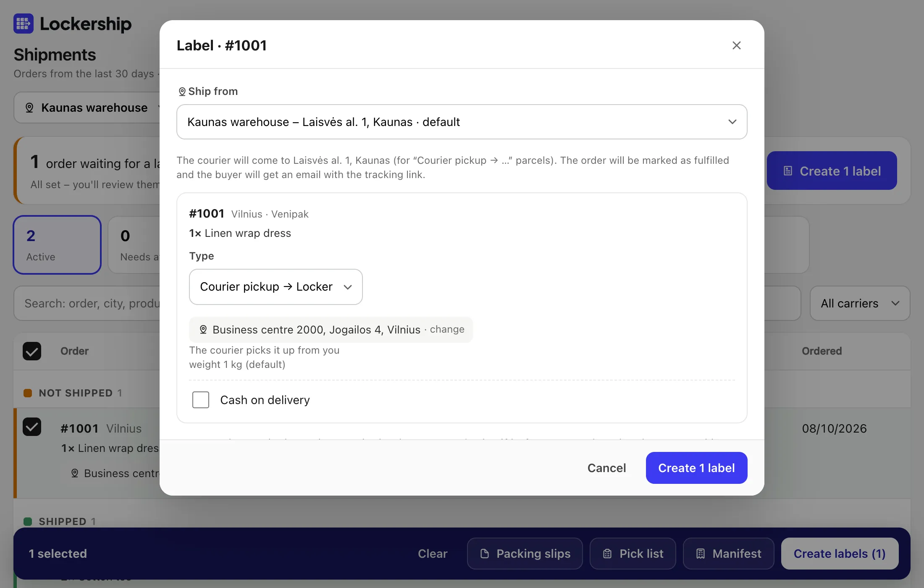Click the Order column header

(x=74, y=351)
